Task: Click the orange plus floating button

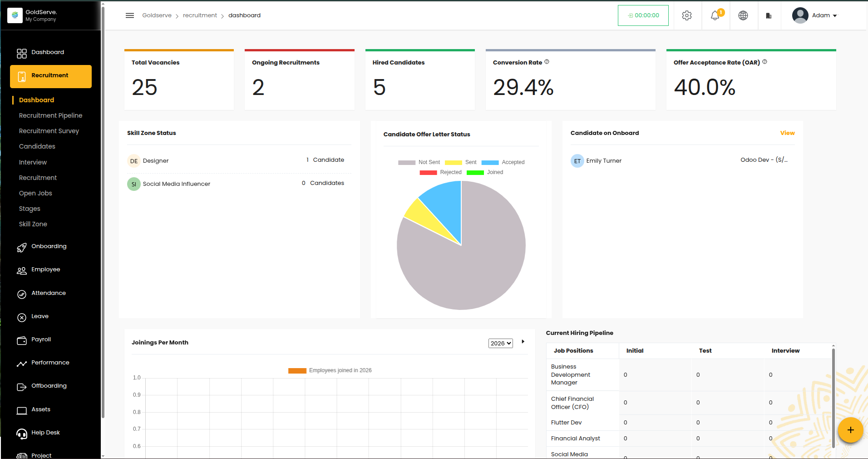Action: pos(850,430)
